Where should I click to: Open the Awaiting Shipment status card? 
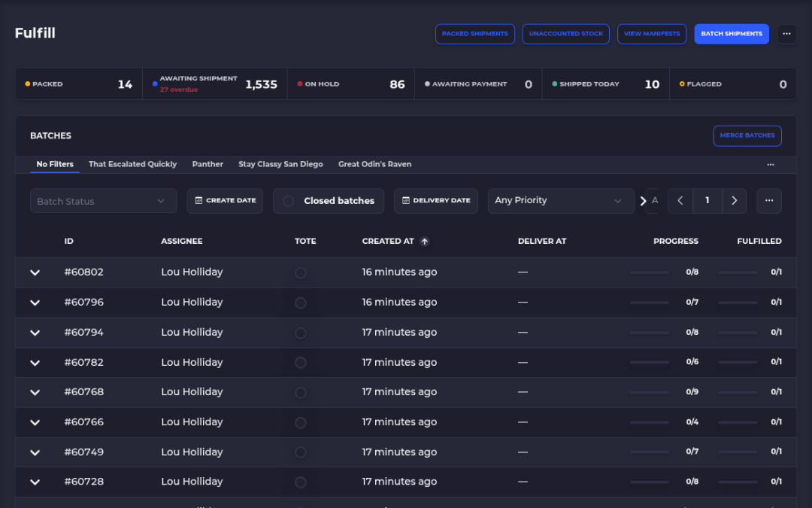(215, 84)
